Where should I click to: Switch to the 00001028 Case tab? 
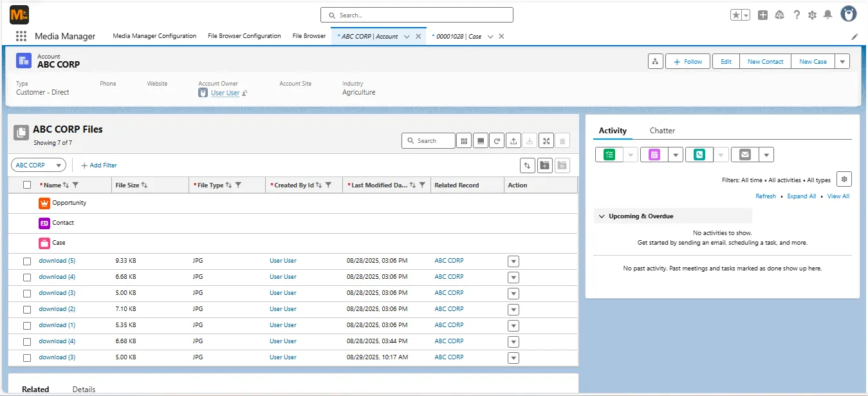click(x=459, y=37)
